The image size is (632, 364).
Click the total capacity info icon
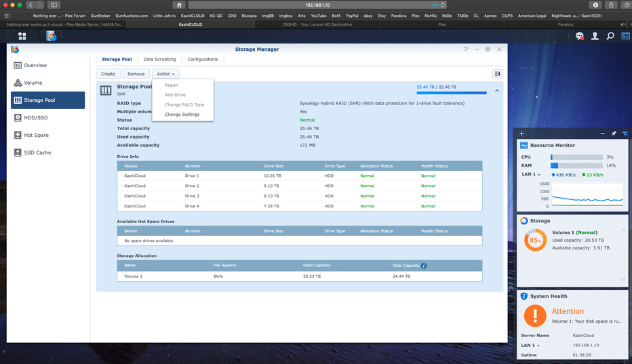(x=424, y=266)
